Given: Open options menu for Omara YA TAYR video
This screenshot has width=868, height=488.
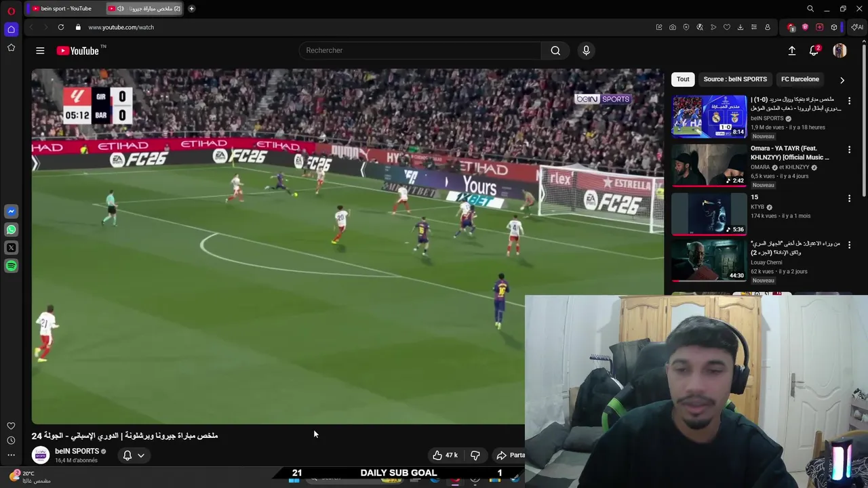Looking at the screenshot, I should click(x=849, y=149).
